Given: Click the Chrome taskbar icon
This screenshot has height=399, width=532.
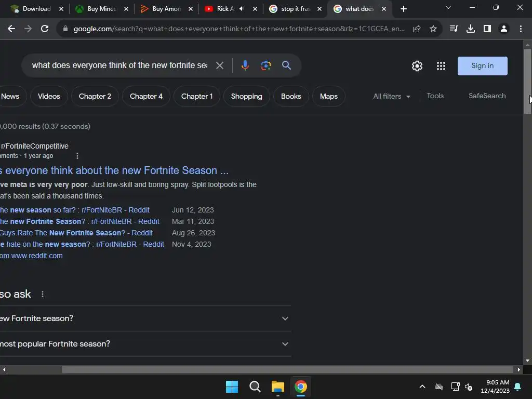Looking at the screenshot, I should pos(301,387).
